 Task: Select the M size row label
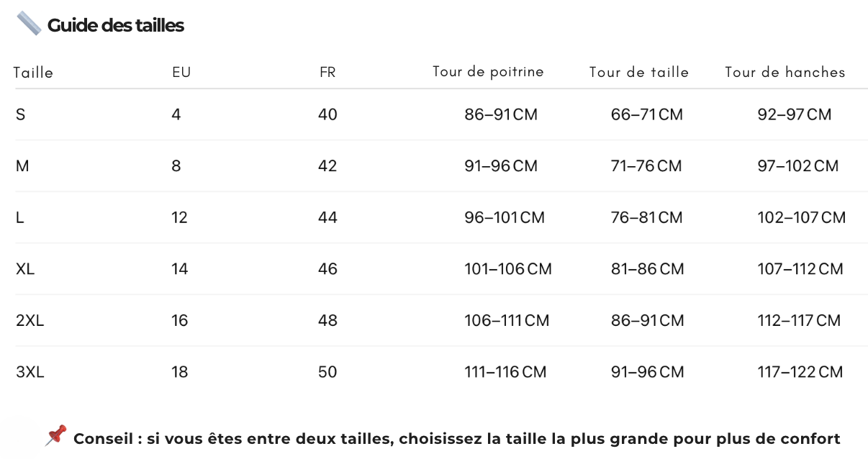point(22,166)
